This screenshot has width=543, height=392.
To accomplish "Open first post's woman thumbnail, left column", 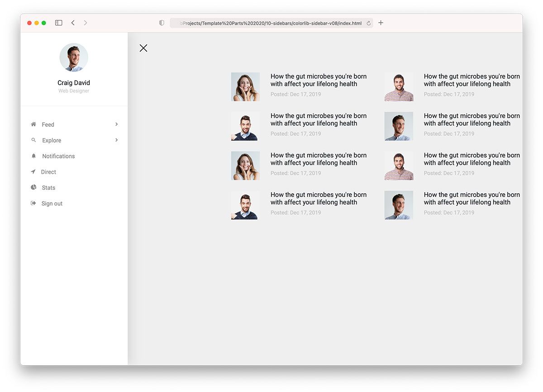I will click(245, 87).
